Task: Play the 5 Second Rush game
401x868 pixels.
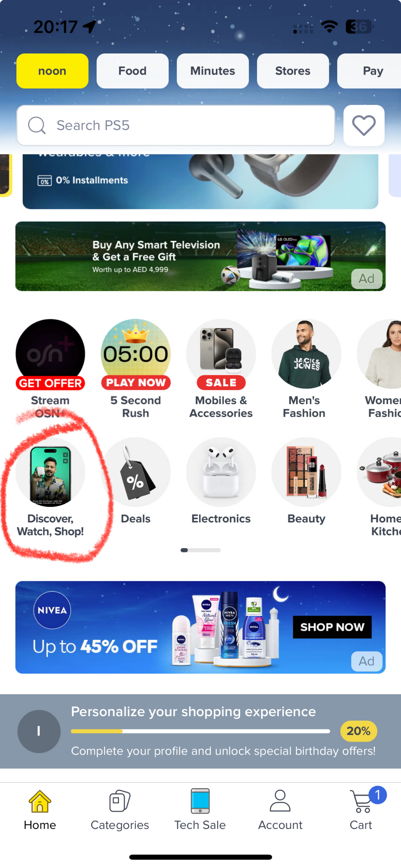Action: coord(135,355)
